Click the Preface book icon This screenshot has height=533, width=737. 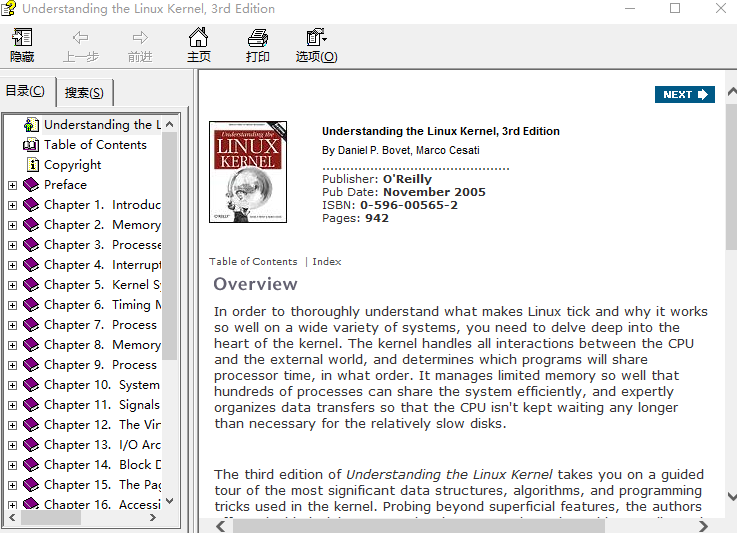tap(32, 185)
